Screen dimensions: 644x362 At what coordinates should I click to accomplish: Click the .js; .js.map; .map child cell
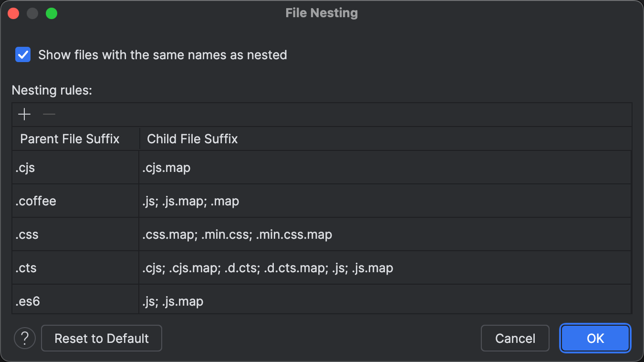click(385, 201)
